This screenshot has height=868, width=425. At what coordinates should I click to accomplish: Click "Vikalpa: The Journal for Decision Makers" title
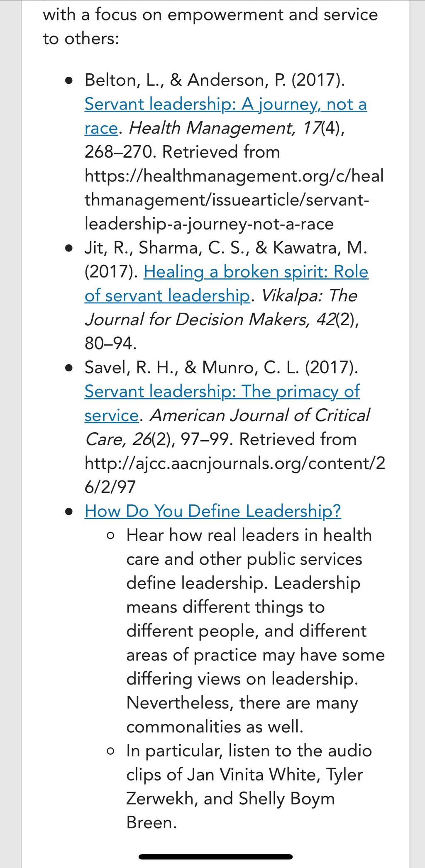(221, 307)
